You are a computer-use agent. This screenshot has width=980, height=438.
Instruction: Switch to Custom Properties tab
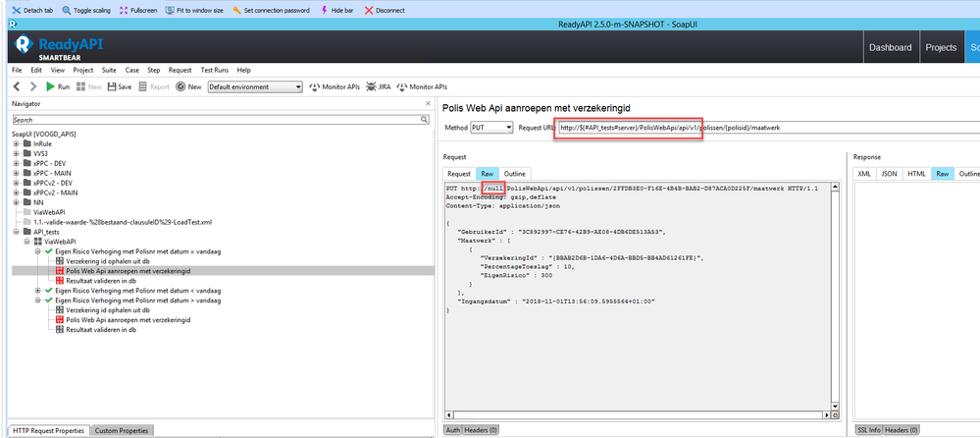[122, 431]
